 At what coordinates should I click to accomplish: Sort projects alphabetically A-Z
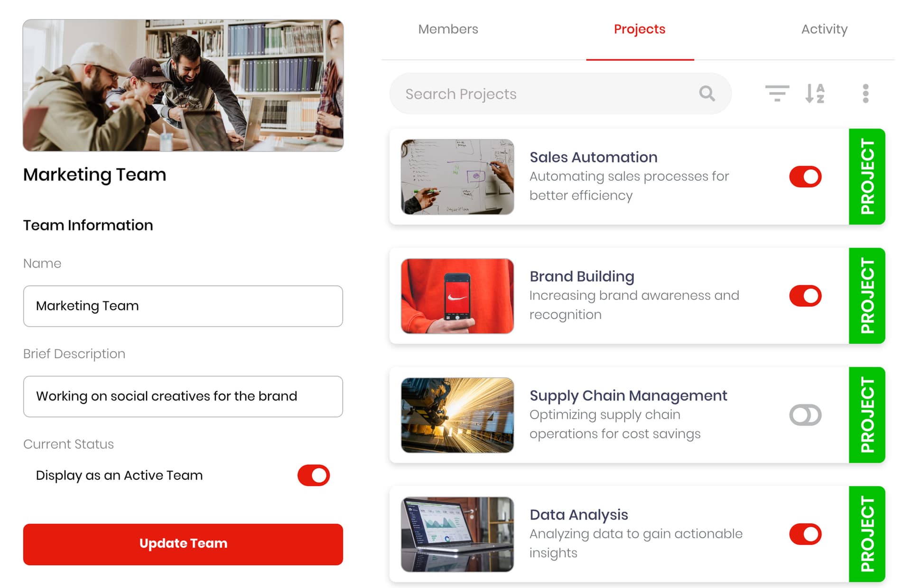click(815, 93)
